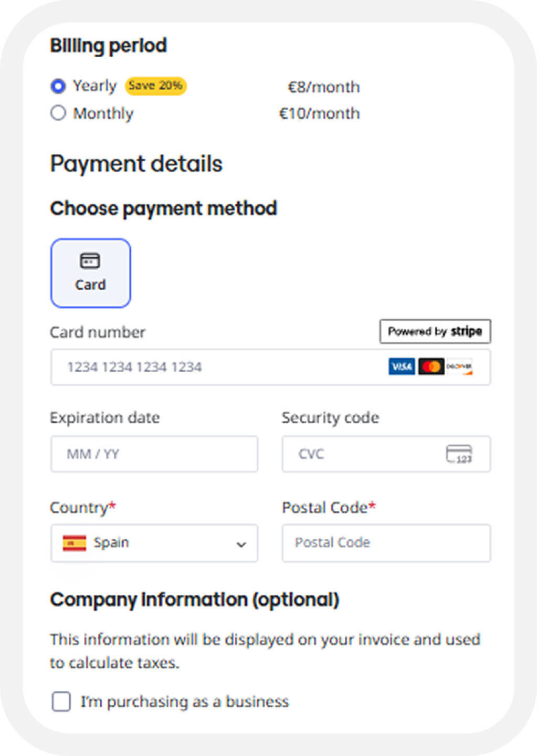
Task: Focus the Expiration date MM / YY field
Action: coord(154,454)
